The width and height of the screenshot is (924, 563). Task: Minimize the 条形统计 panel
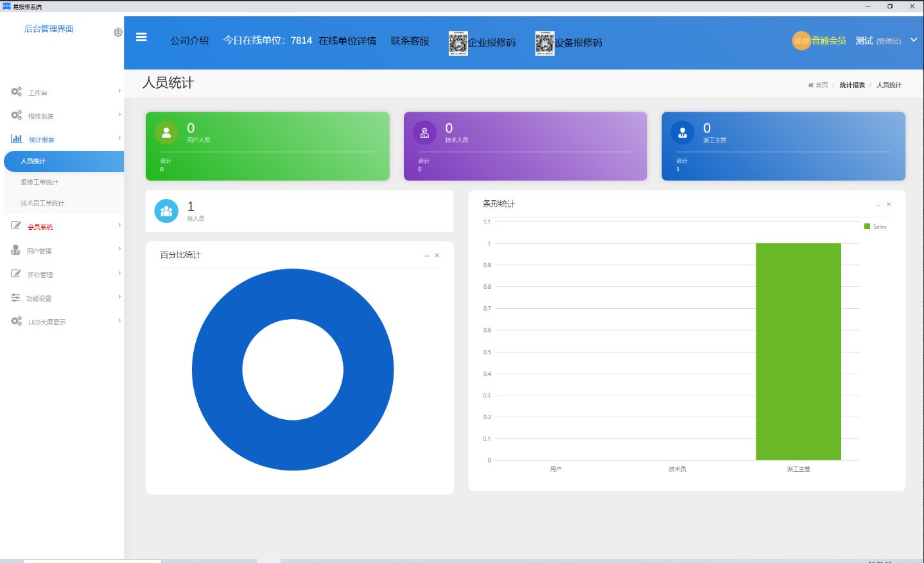[x=878, y=205]
